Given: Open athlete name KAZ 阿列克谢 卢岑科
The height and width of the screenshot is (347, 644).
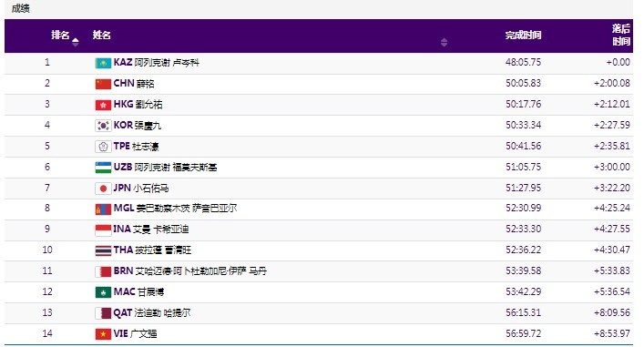Looking at the screenshot, I should [x=157, y=63].
